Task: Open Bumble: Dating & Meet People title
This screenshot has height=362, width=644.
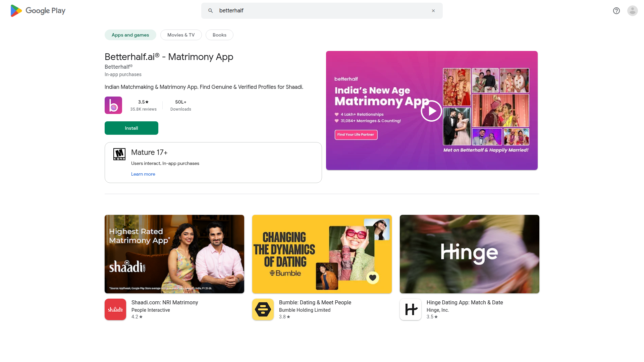Action: click(x=315, y=302)
